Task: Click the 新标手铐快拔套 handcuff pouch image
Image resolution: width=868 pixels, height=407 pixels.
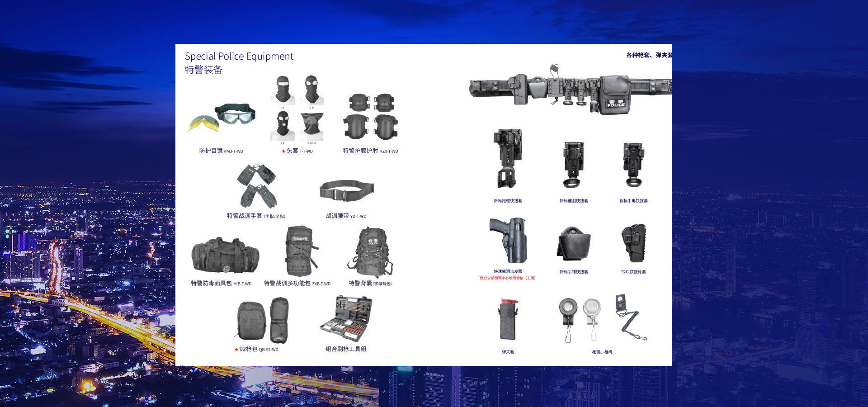Action: click(573, 244)
